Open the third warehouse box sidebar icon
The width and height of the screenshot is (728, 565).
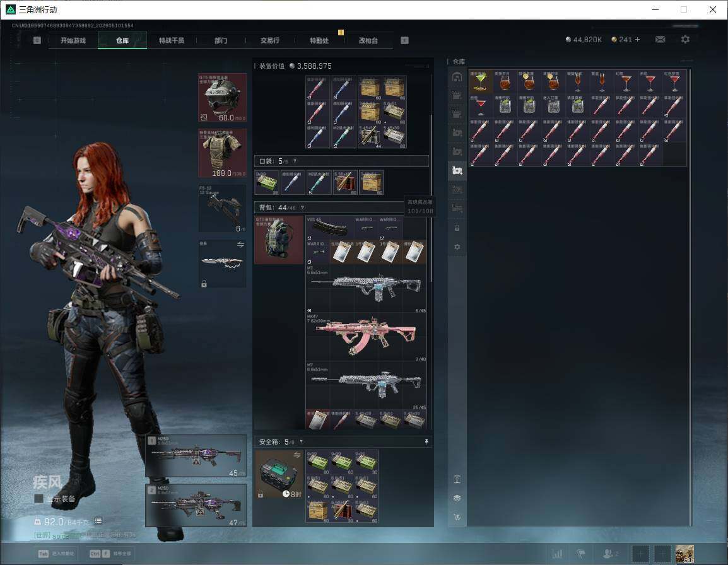click(457, 114)
